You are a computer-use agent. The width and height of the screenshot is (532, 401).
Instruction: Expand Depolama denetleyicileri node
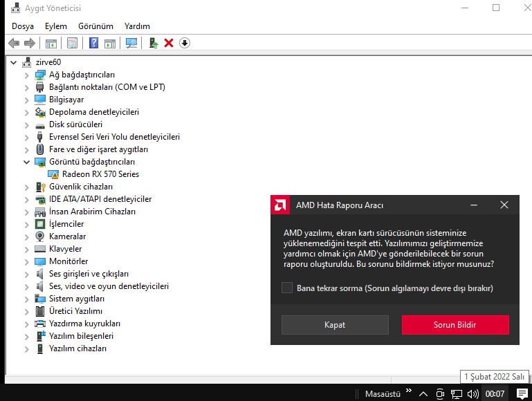tap(26, 113)
